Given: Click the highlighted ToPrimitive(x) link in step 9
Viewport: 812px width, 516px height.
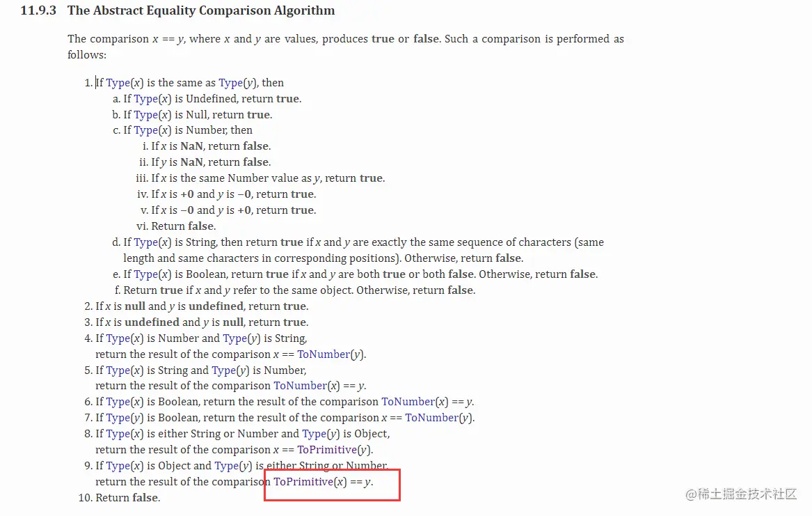Looking at the screenshot, I should click(x=303, y=482).
